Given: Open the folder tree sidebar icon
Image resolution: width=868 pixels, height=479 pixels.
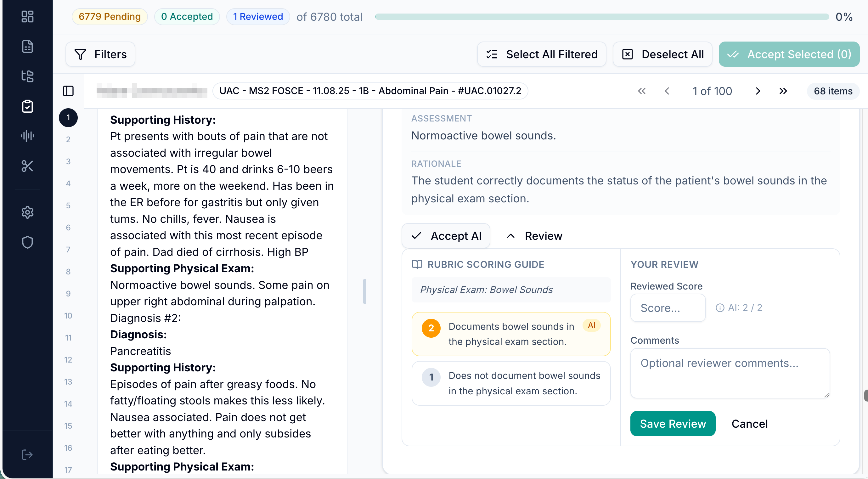Looking at the screenshot, I should (x=27, y=76).
